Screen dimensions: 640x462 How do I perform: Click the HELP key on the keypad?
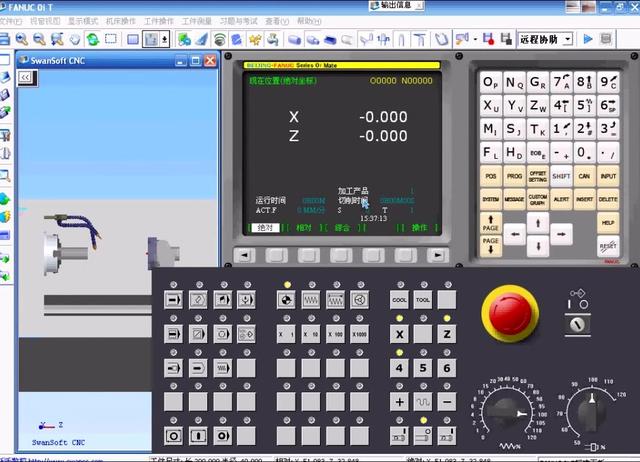point(608,223)
